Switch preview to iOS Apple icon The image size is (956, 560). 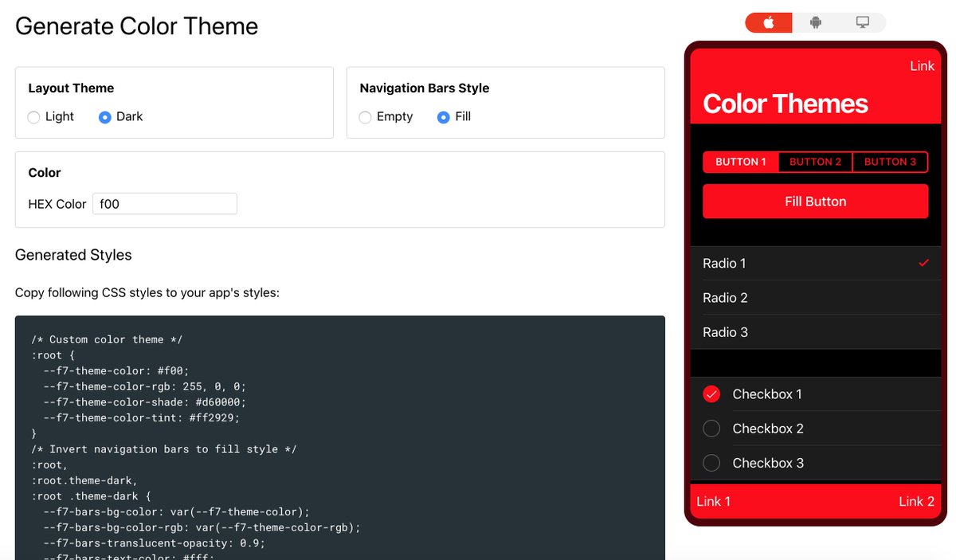[x=769, y=22]
